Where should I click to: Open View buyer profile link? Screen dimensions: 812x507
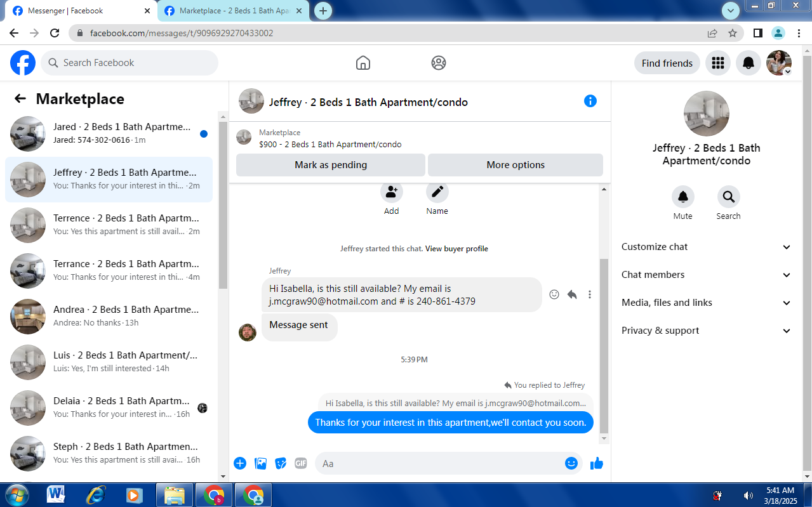456,249
